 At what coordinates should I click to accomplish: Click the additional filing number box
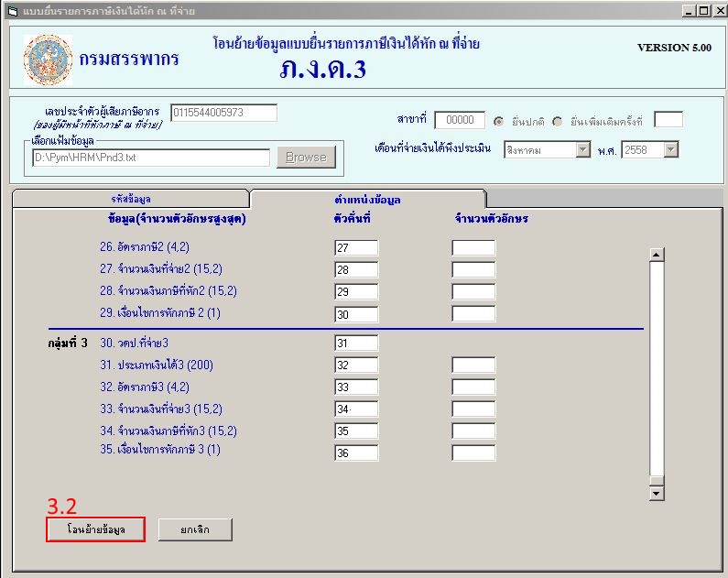pos(668,120)
